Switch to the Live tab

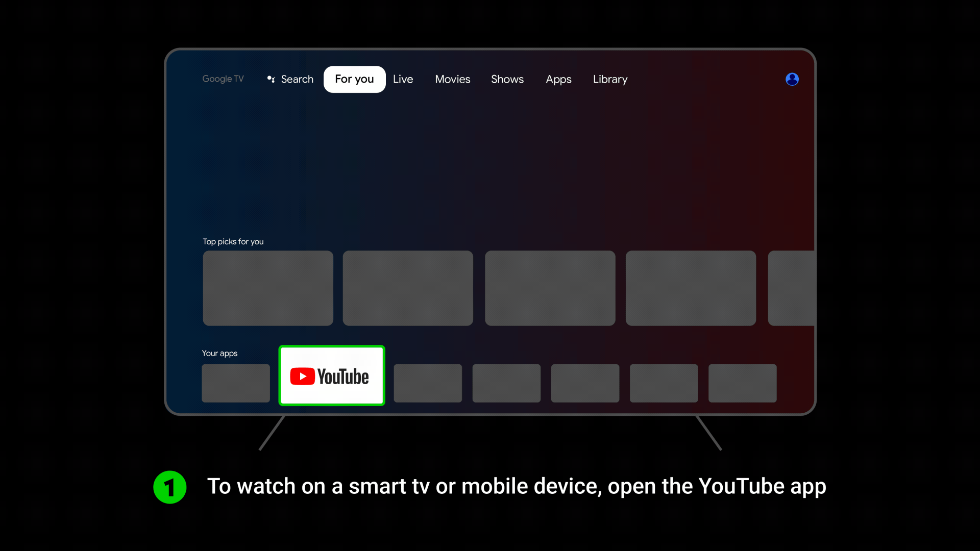pos(403,79)
